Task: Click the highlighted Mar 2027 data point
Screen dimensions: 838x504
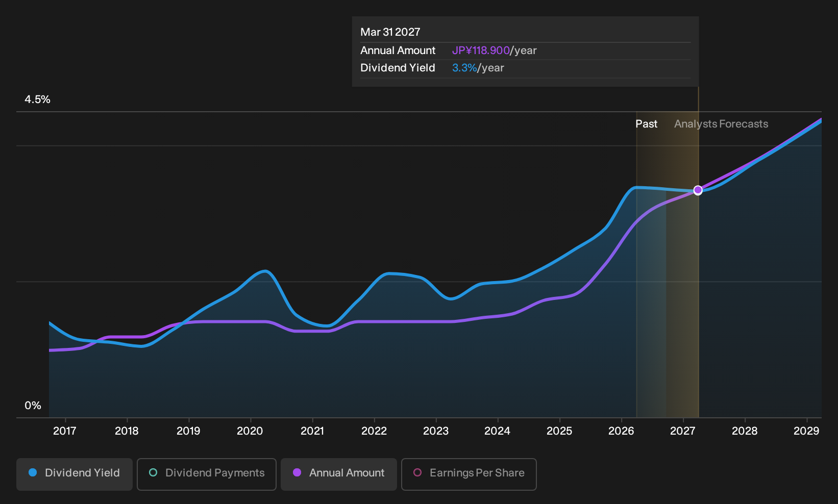Action: 698,190
